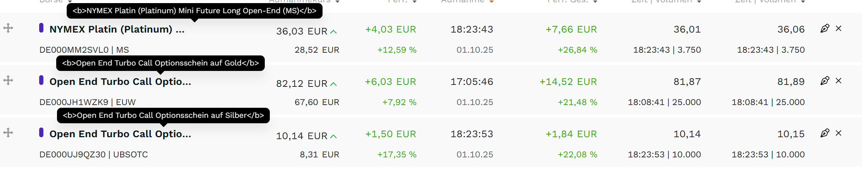Grab the NYMEX Platin row move handle
The image size is (868, 169).
click(8, 28)
